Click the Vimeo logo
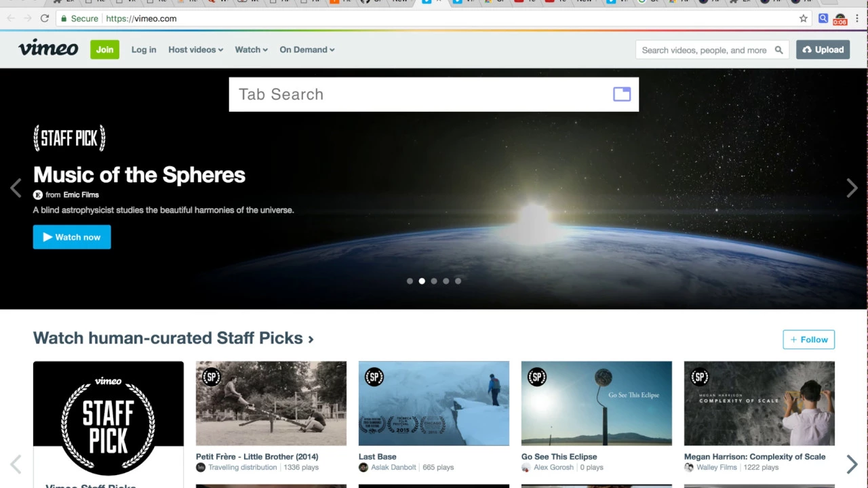 coord(48,48)
